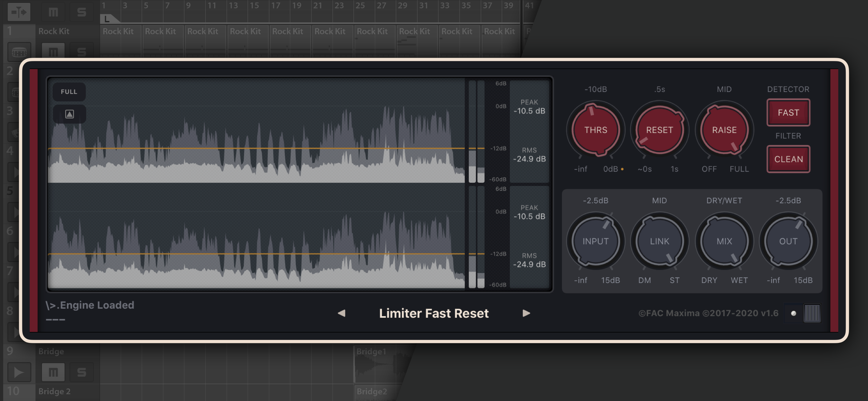868x401 pixels.
Task: Click the striped panel icon at bottom right
Action: click(x=812, y=313)
